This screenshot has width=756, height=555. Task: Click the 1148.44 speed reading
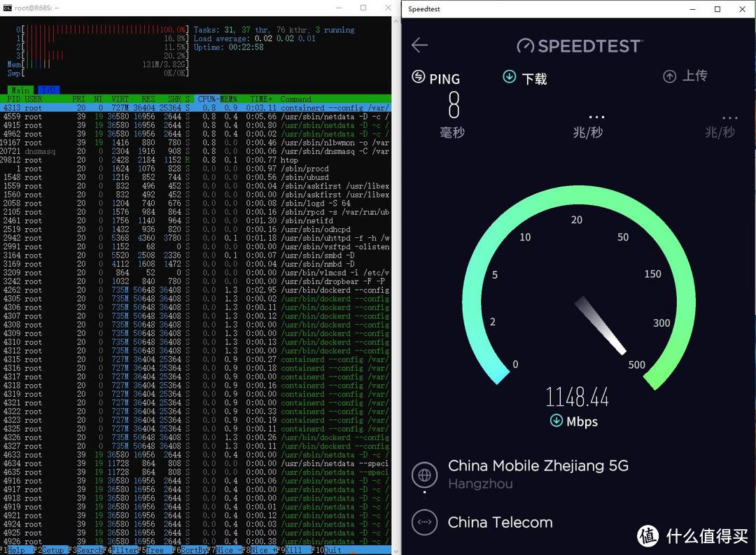pyautogui.click(x=577, y=397)
